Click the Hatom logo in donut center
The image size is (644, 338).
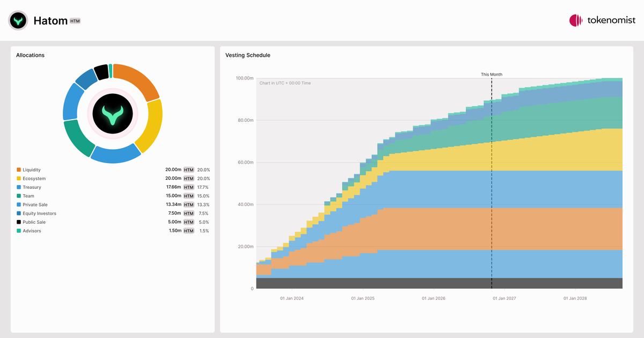(x=113, y=113)
